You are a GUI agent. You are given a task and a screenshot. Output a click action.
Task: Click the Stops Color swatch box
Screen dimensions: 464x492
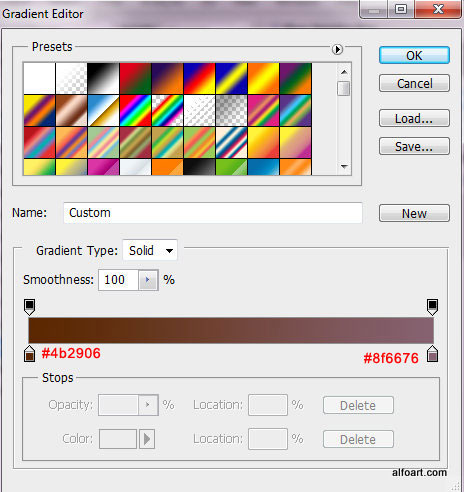point(118,439)
